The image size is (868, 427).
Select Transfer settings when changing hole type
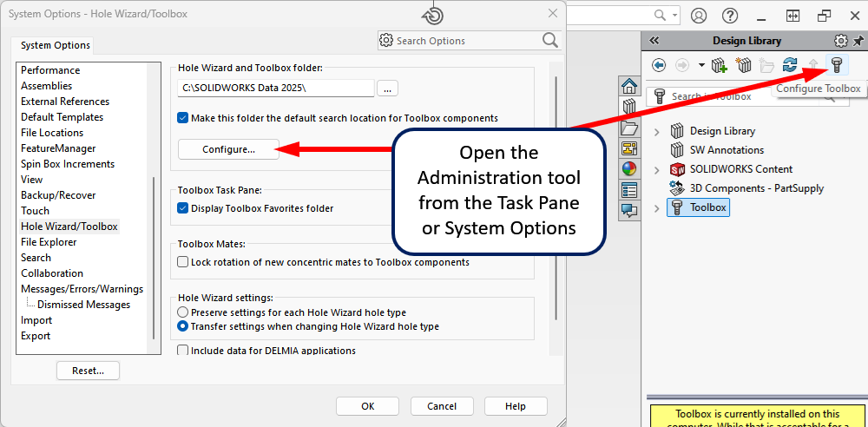point(182,326)
